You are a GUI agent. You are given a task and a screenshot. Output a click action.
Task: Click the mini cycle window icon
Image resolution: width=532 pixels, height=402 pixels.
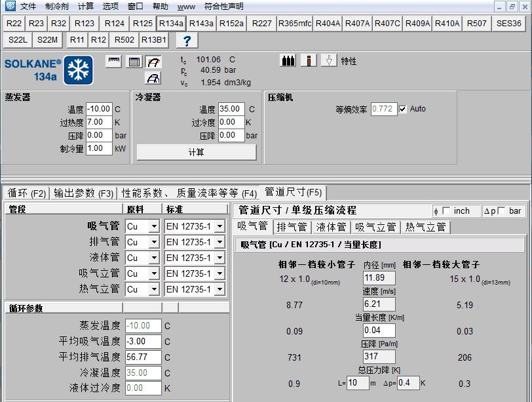113,61
